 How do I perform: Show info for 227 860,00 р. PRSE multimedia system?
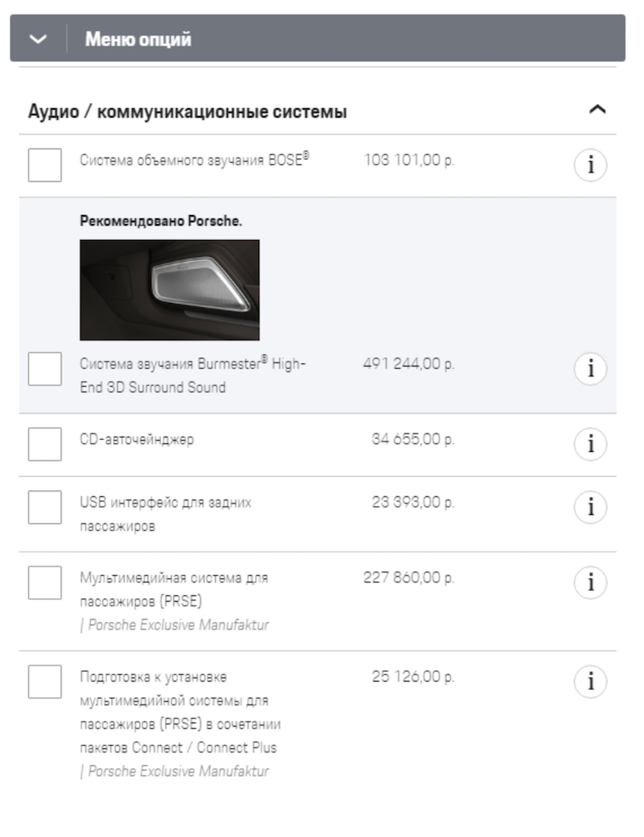coord(590,582)
